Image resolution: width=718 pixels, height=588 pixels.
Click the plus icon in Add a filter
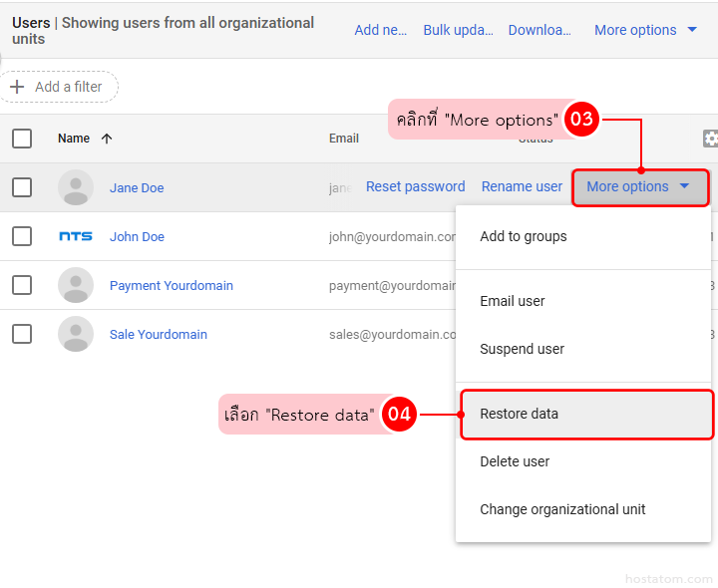[17, 87]
